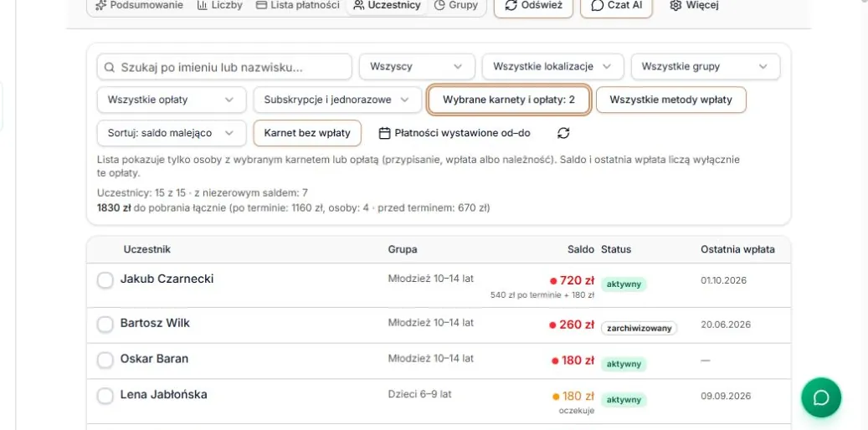Screen dimensions: 868x430
Task: Open the Więcej gear menu
Action: click(694, 6)
